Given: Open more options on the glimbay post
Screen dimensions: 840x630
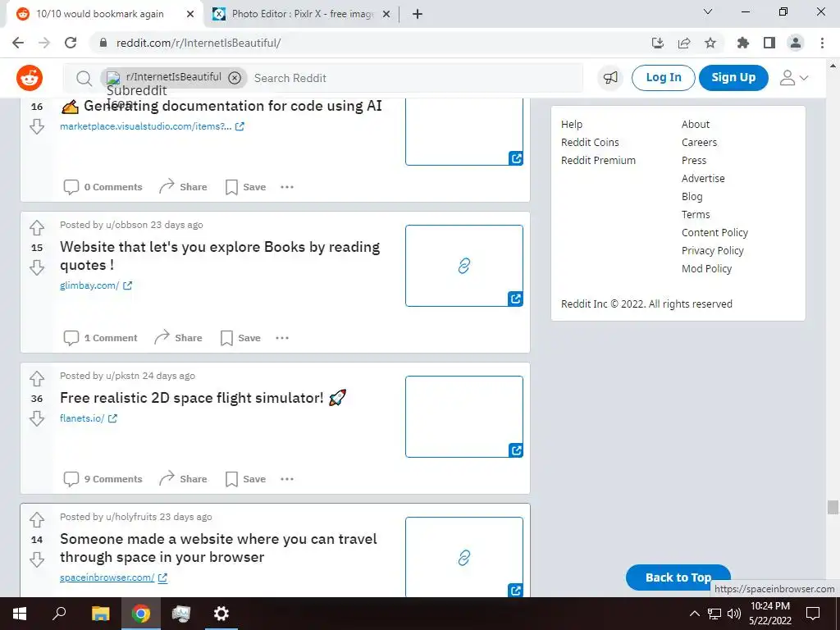Looking at the screenshot, I should (x=282, y=338).
